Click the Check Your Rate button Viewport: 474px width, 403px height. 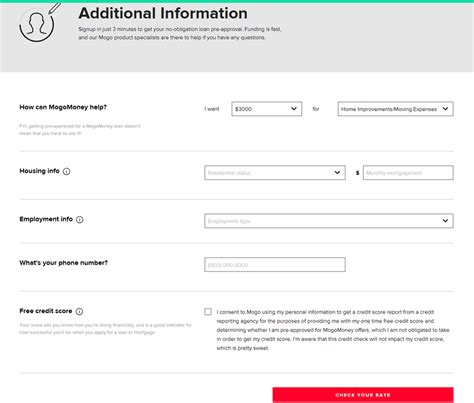pyautogui.click(x=363, y=395)
